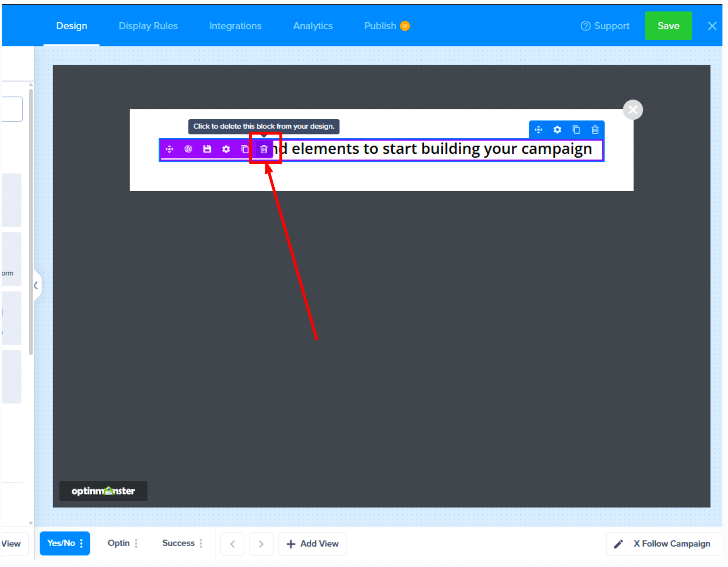The width and height of the screenshot is (728, 567).
Task: Open Success view options menu dots
Action: pos(201,543)
